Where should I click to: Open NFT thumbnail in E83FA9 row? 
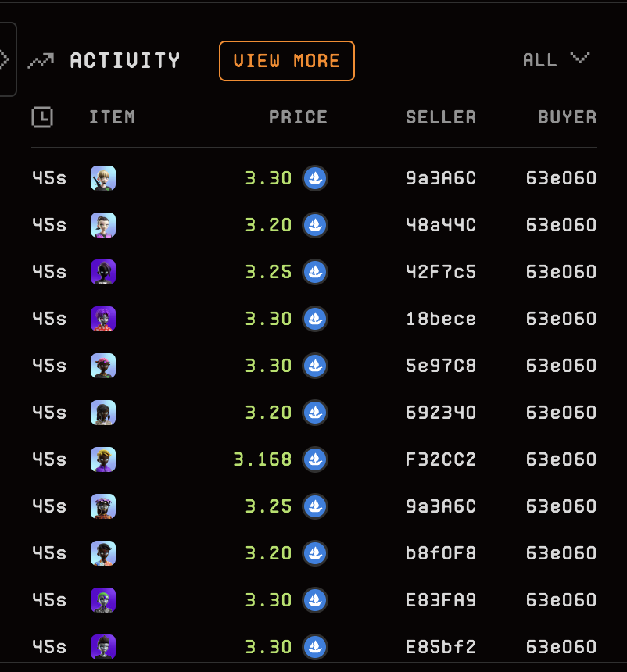tap(103, 600)
